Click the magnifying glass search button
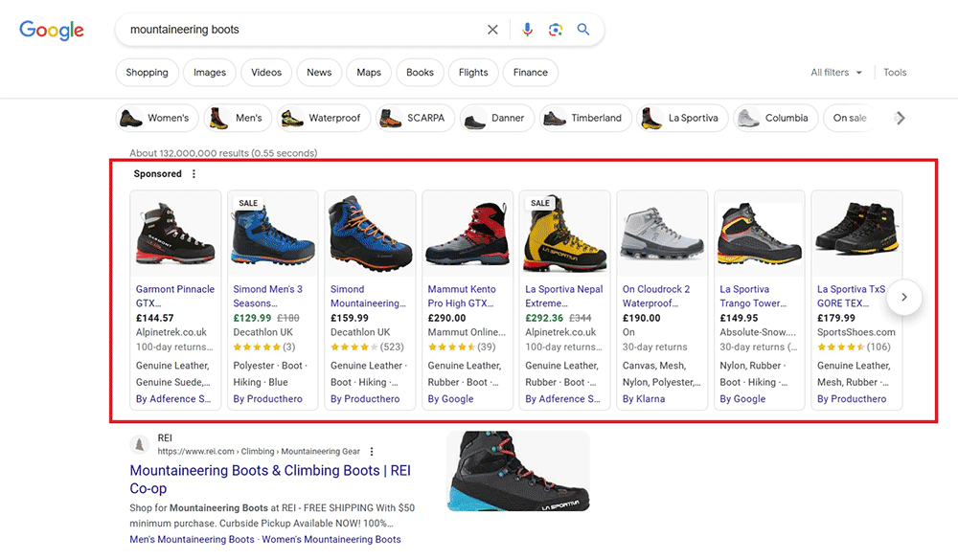958x560 pixels. (583, 30)
